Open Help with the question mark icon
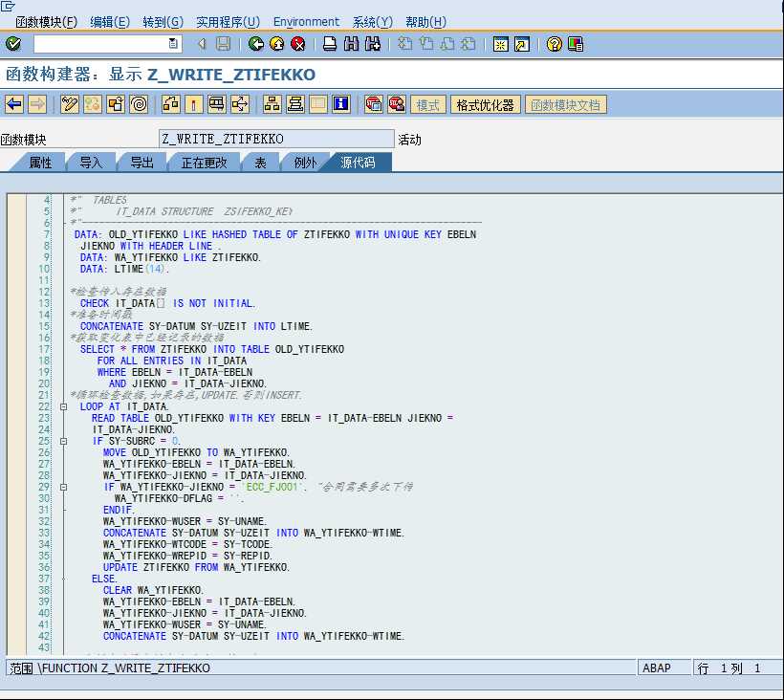 554,44
